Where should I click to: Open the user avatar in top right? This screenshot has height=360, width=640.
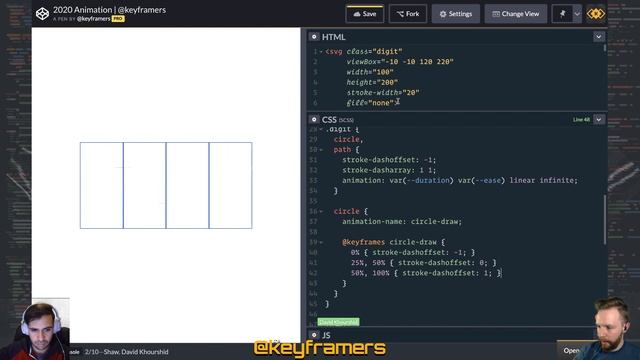tap(596, 14)
